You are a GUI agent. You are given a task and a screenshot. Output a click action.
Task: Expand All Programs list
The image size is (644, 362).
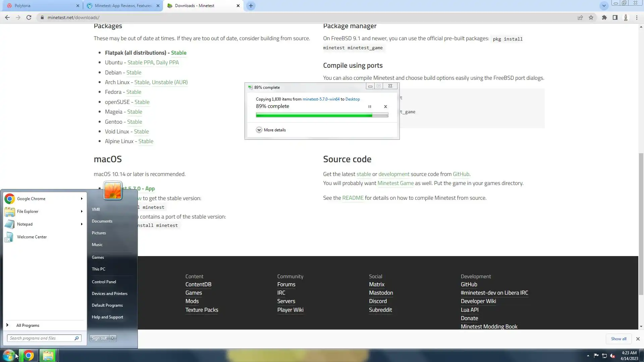28,325
